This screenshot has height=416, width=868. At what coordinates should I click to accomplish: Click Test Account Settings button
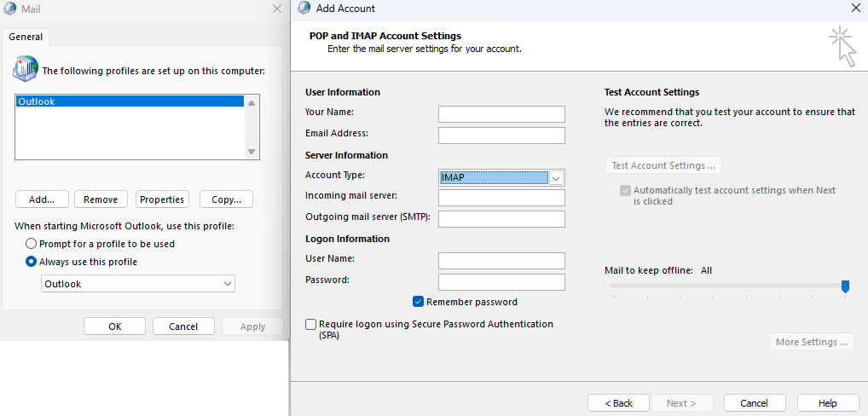click(x=663, y=165)
